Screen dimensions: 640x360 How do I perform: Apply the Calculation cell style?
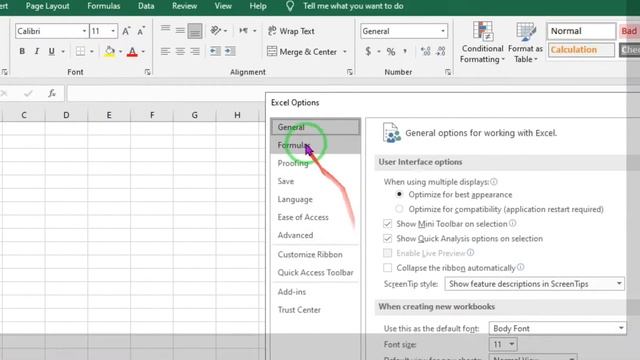click(581, 50)
